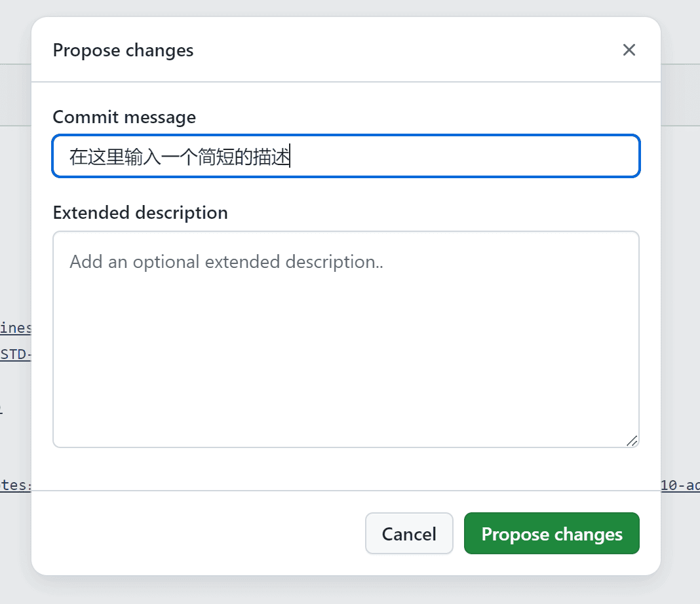Screen dimensions: 700x604
Task: Click the 'Extended description' label
Action: [x=140, y=213]
